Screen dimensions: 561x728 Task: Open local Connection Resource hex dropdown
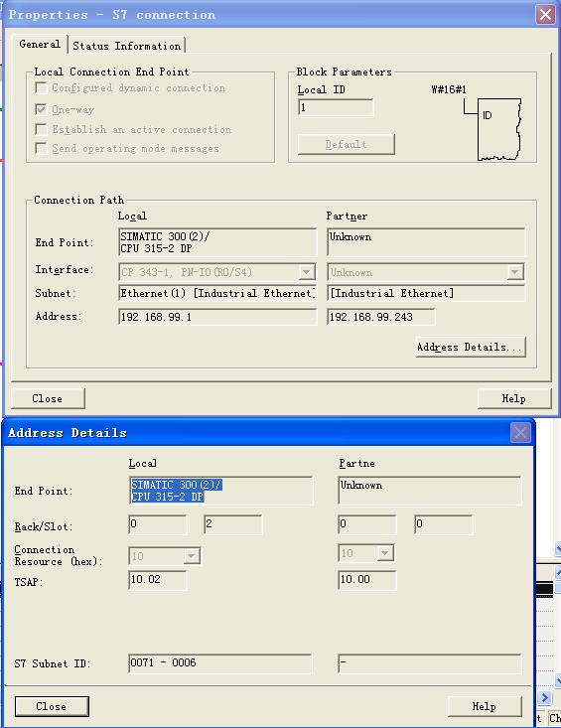(x=192, y=556)
